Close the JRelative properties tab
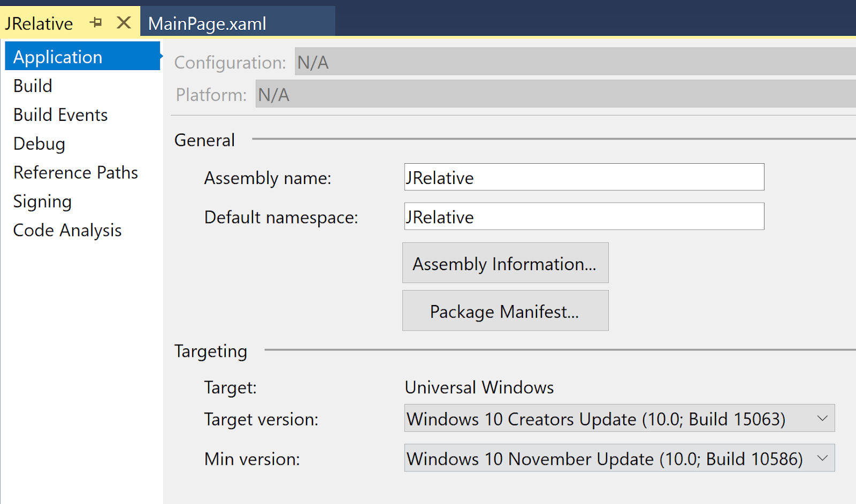 (x=124, y=22)
